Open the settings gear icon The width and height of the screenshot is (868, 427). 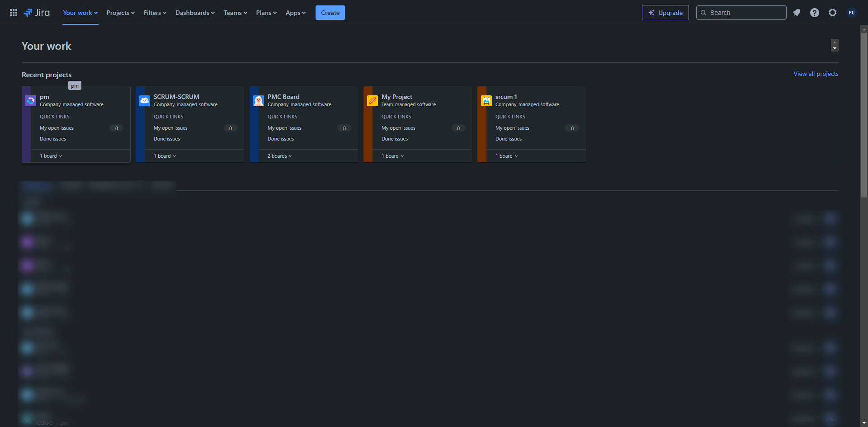pos(833,13)
